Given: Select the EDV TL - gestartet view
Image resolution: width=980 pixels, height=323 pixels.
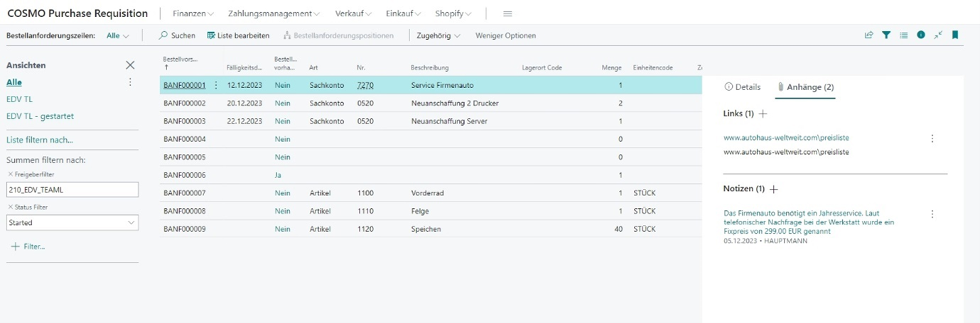Looking at the screenshot, I should (x=40, y=116).
